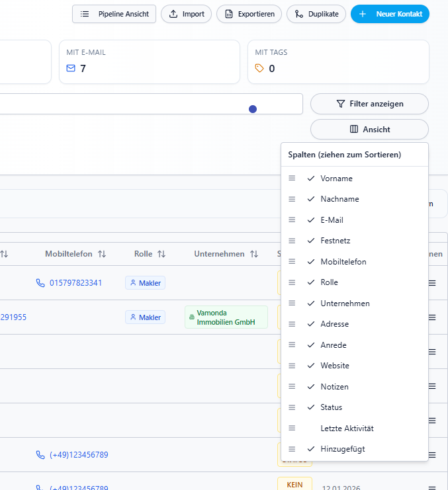Image resolution: width=448 pixels, height=490 pixels.
Task: Expand filters with Filter anzeigen
Action: pyautogui.click(x=369, y=104)
